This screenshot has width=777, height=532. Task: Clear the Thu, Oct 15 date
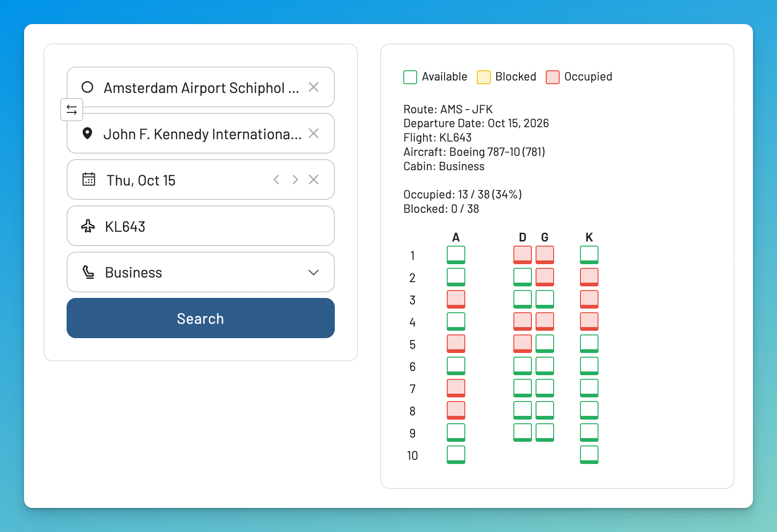314,179
